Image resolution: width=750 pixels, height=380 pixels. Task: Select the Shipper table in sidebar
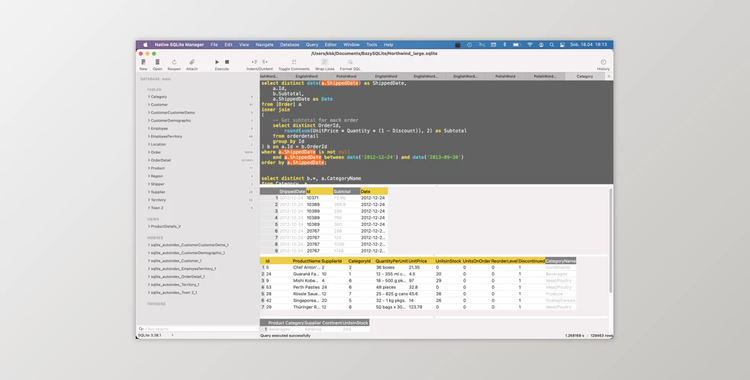(157, 184)
